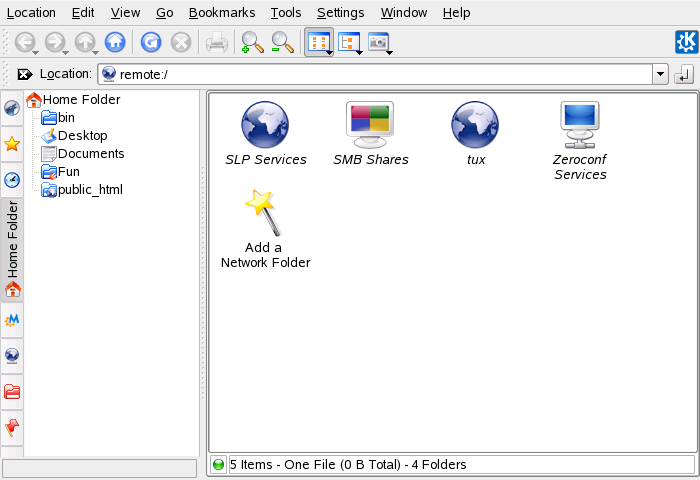Click the Home toolbar button

click(x=114, y=43)
